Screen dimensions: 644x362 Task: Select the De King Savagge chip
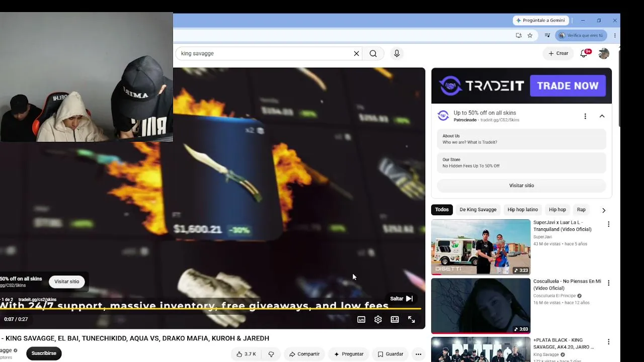point(478,210)
